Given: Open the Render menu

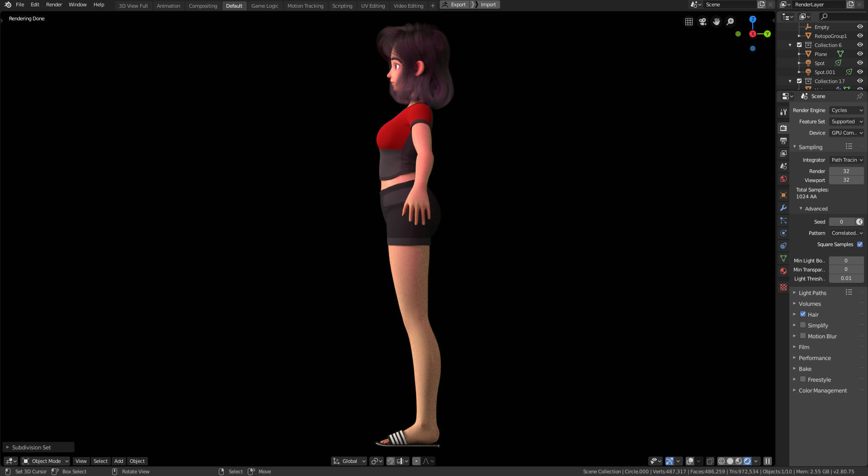Looking at the screenshot, I should pyautogui.click(x=54, y=5).
